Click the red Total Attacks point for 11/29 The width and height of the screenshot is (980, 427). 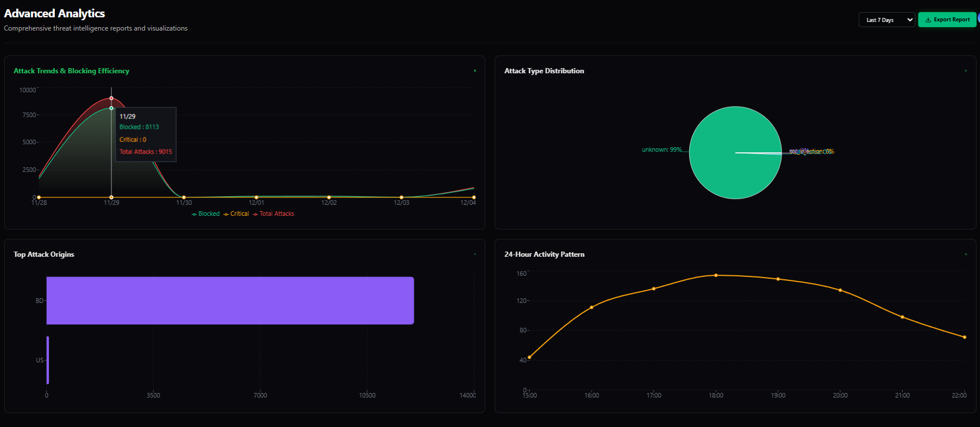coord(111,98)
